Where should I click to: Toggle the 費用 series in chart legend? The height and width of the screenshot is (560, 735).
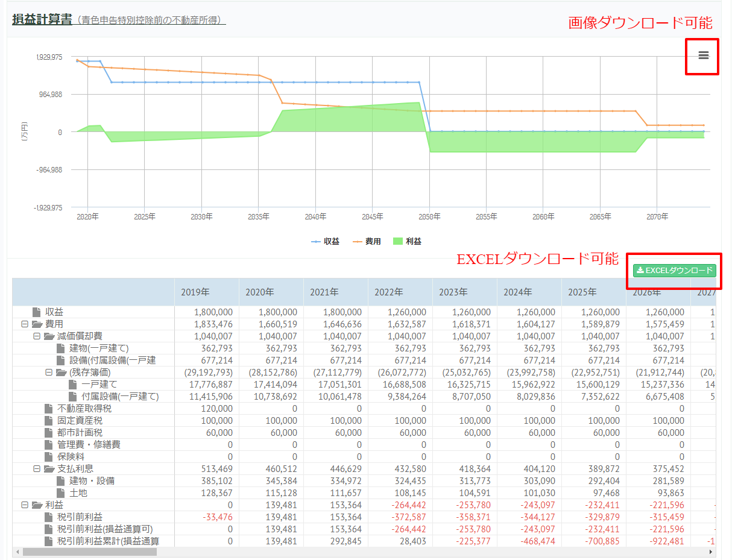point(367,241)
